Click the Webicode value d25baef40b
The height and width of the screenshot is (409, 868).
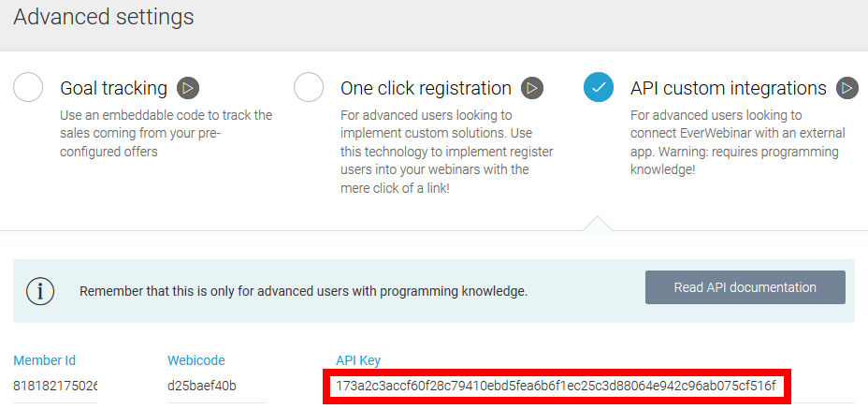(202, 386)
